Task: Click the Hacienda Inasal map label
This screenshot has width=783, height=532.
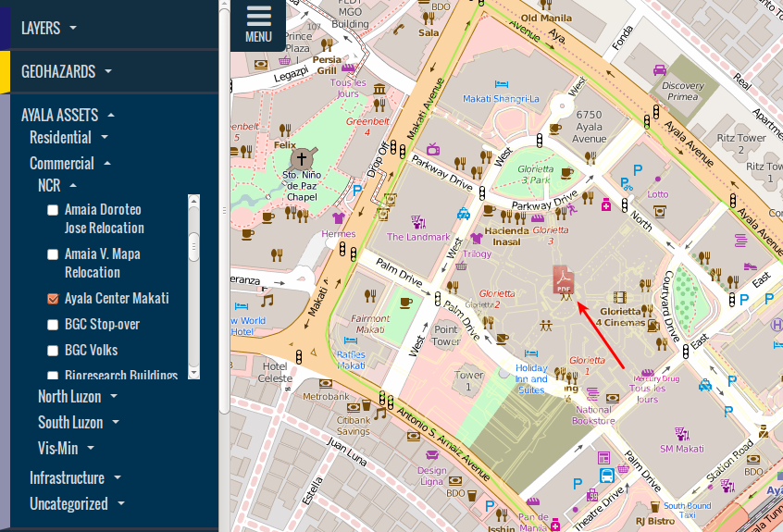Action: 507,236
